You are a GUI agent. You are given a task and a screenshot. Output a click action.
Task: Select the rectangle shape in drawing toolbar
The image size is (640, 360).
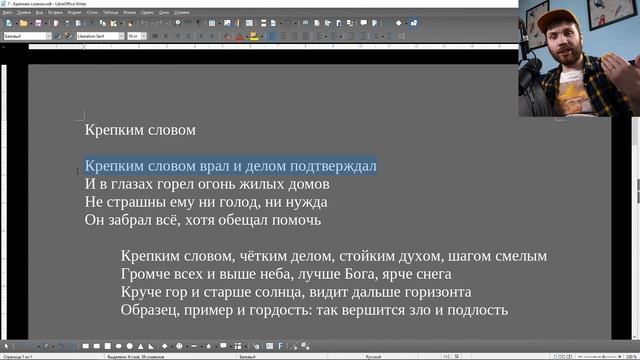tap(86, 346)
